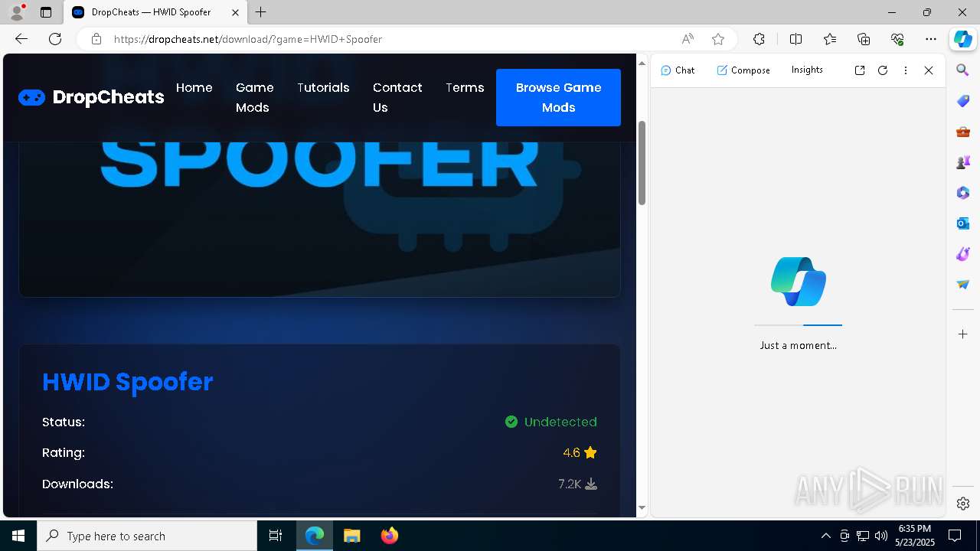Open the Favorites list icon
Viewport: 980px width, 551px height.
click(830, 39)
